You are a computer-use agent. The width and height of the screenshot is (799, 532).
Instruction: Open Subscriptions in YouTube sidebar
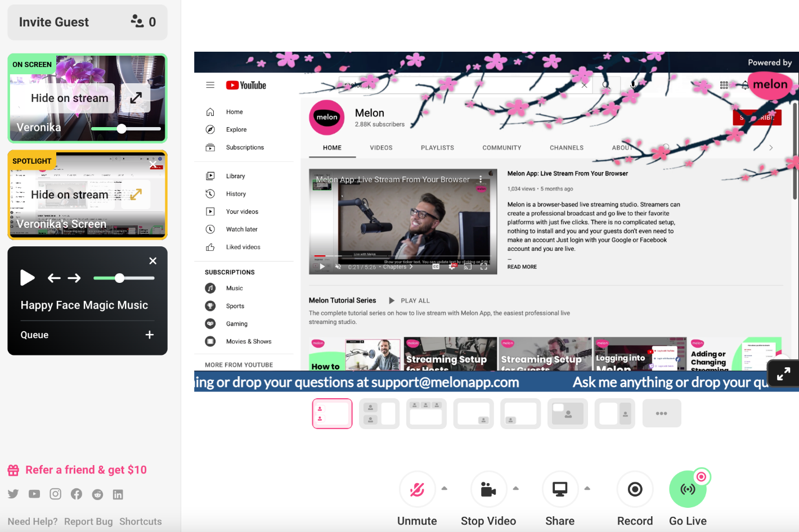[x=244, y=147]
